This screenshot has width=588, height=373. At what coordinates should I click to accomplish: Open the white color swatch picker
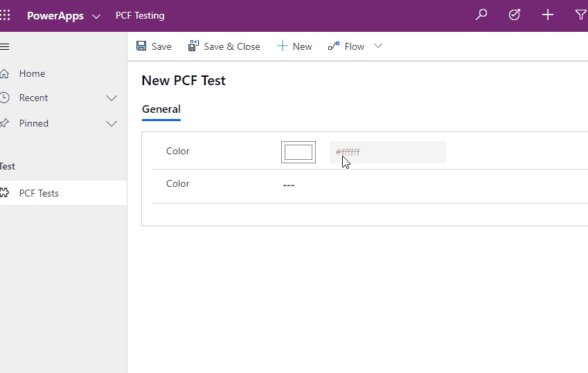click(299, 152)
